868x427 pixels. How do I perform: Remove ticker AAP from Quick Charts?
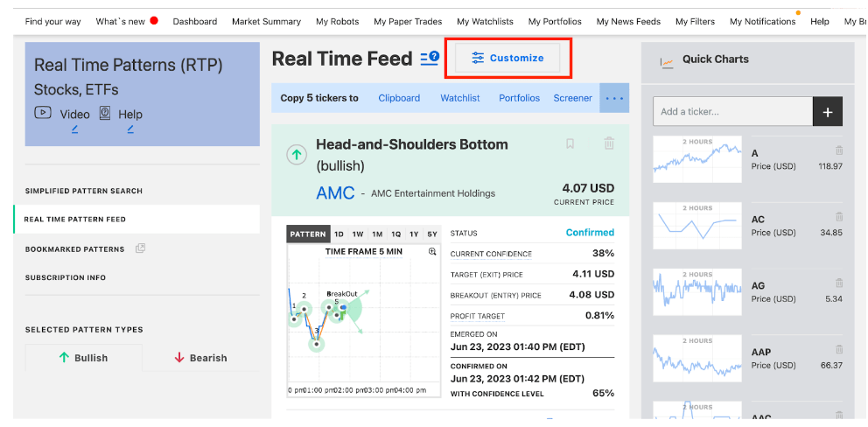point(839,349)
